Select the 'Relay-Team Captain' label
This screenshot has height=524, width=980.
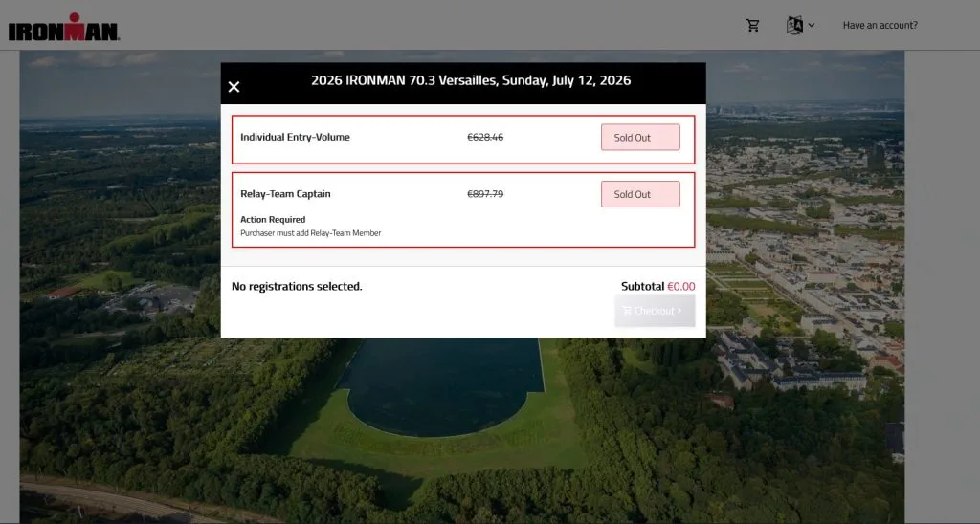[x=285, y=194]
